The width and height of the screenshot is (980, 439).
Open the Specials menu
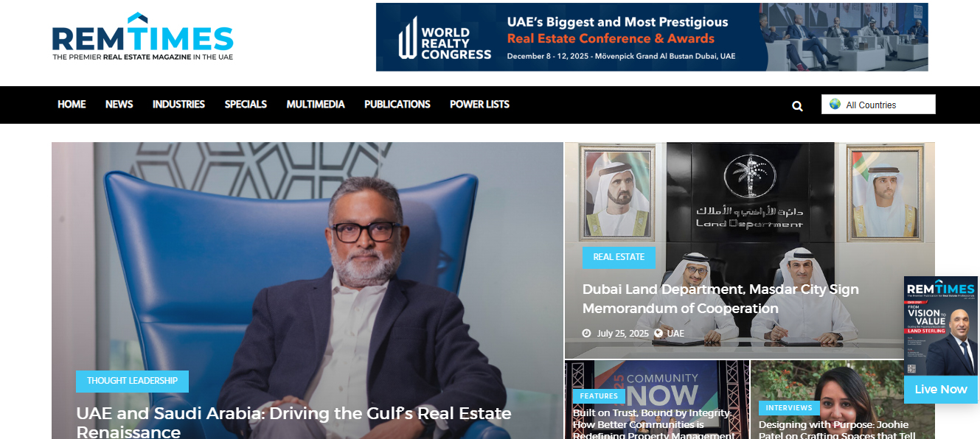pyautogui.click(x=246, y=105)
